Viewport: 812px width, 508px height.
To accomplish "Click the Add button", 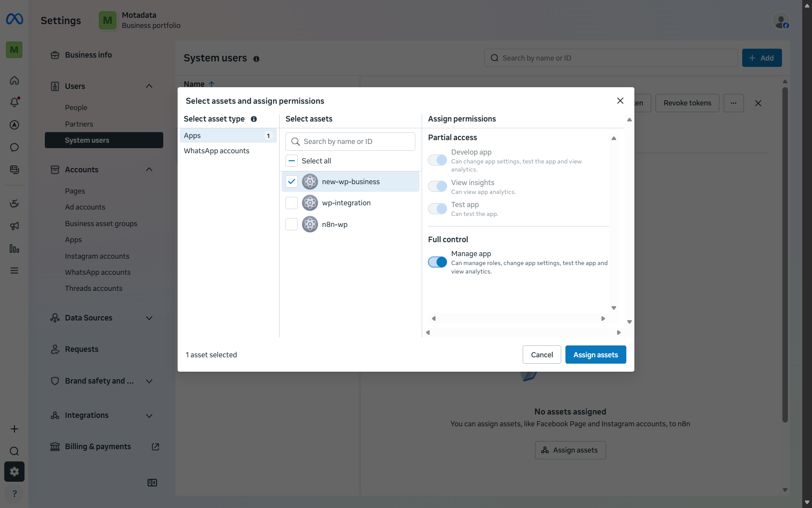I will click(x=762, y=58).
